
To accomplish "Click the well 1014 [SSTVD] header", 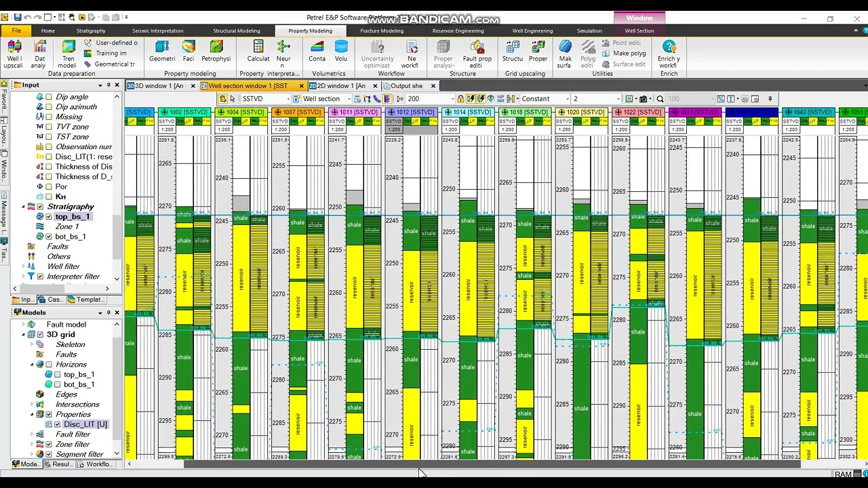I will 468,112.
